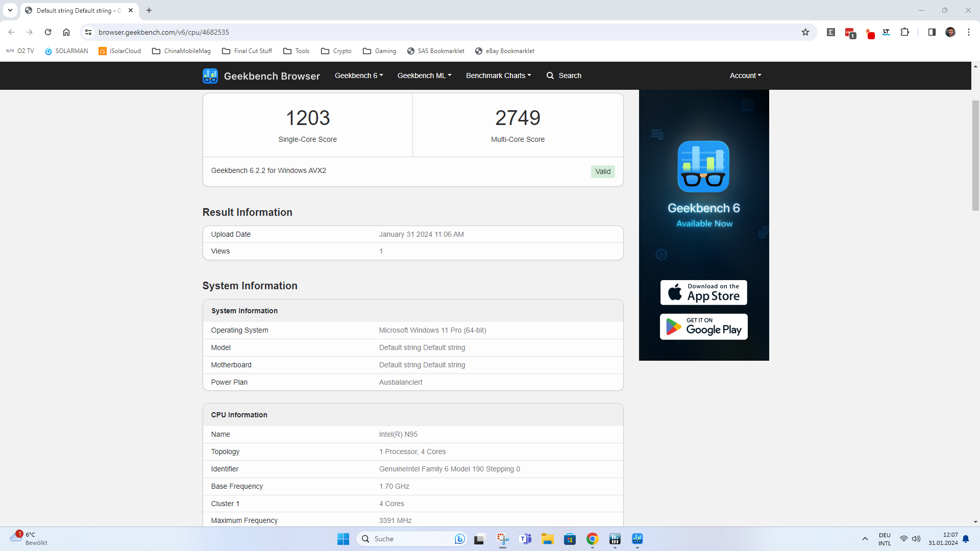
Task: Select the Ausbalanciert power plan value
Action: 401,382
